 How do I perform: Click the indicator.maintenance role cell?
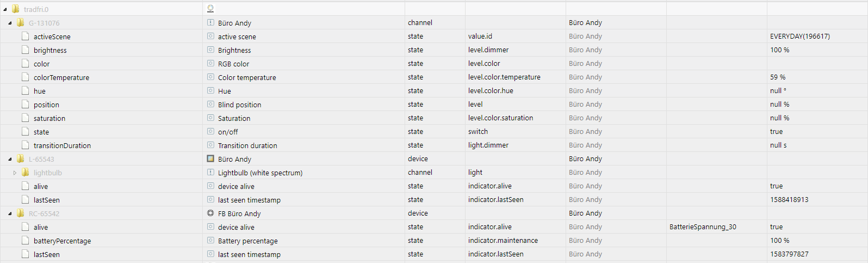click(x=503, y=241)
